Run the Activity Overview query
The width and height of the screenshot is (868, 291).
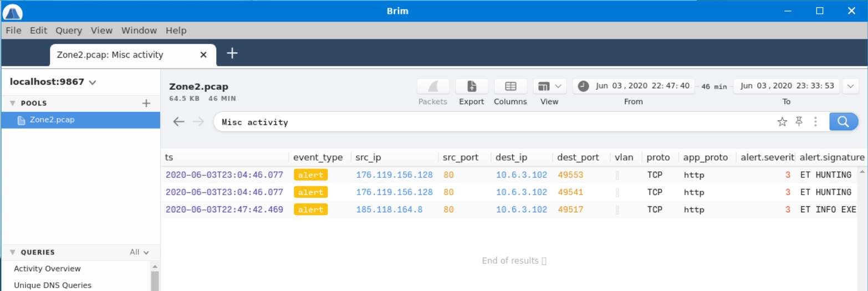48,269
